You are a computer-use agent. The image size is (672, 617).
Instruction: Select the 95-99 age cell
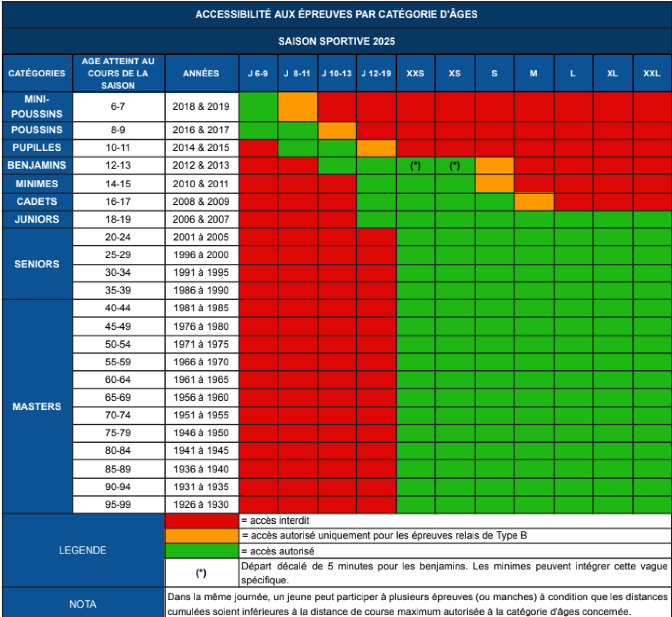(x=118, y=504)
